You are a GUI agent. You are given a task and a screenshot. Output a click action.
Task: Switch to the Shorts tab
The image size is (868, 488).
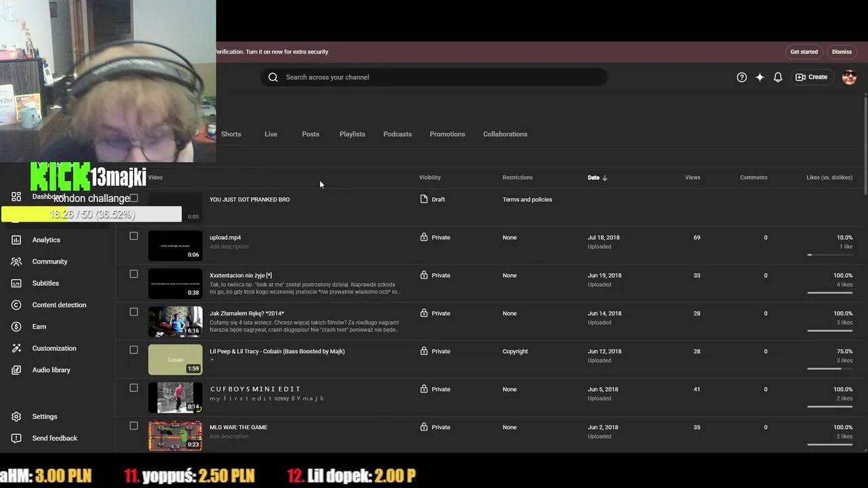[231, 134]
